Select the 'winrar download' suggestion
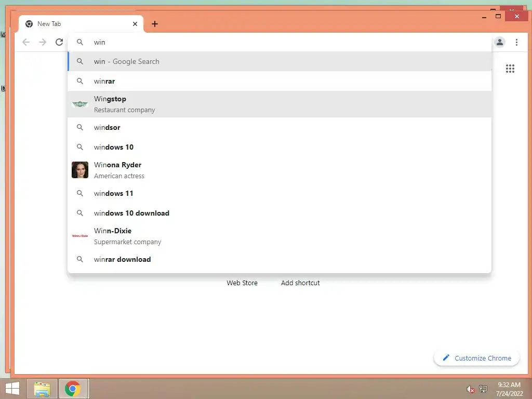Viewport: 532px width, 399px height. click(279, 259)
